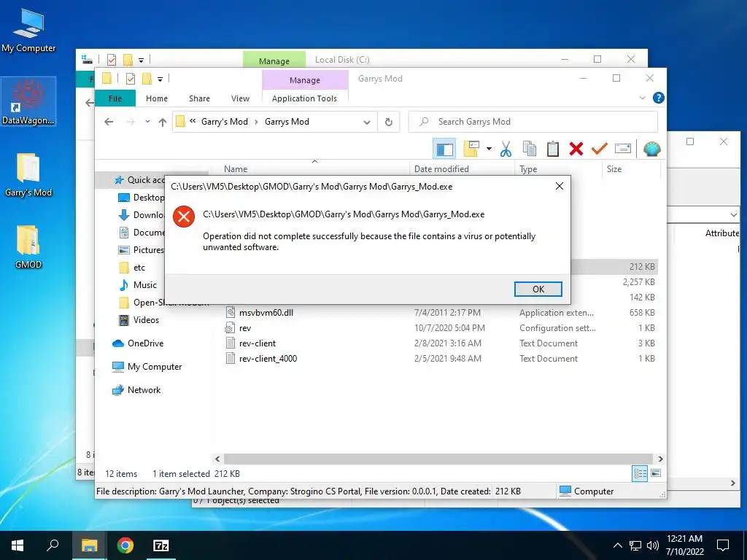This screenshot has width=747, height=560.
Task: Open Classic Explorer shell settings icon
Action: click(651, 149)
